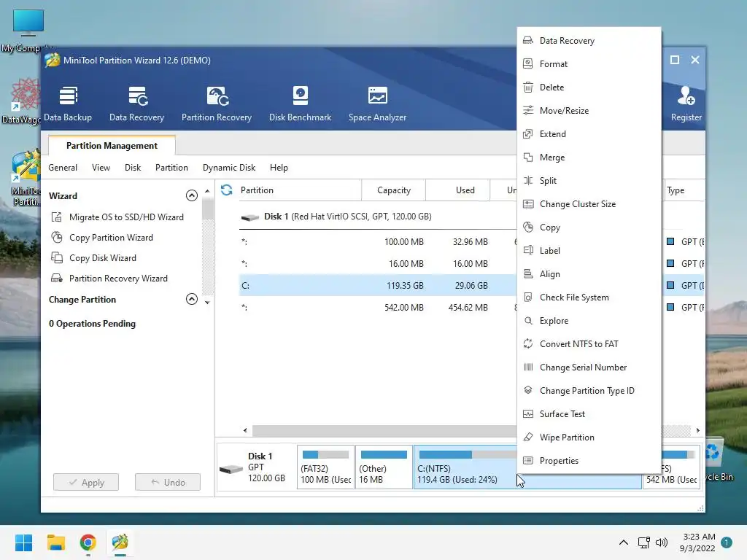Image resolution: width=747 pixels, height=560 pixels.
Task: Open Chrome from taskbar
Action: tap(88, 542)
